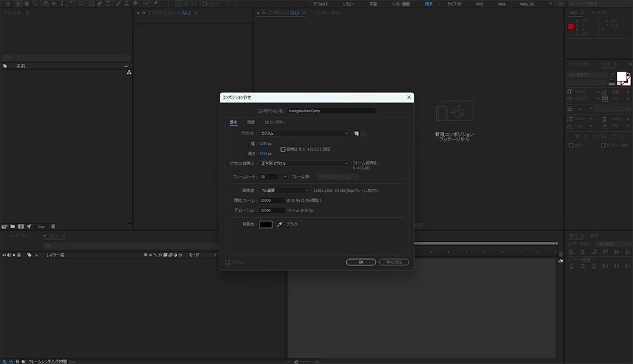Open the resolution dropdown showing フル画質
The height and width of the screenshot is (364, 633).
click(x=284, y=190)
